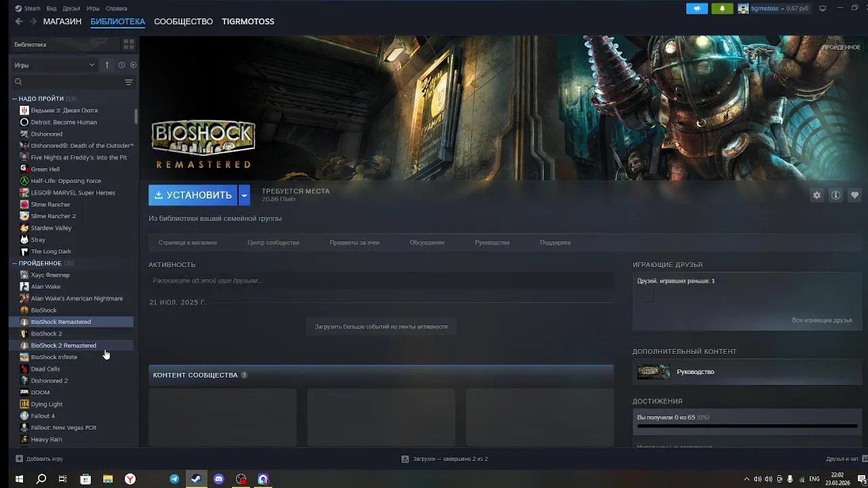Open TIGRMOTOSS profile tab

248,22
